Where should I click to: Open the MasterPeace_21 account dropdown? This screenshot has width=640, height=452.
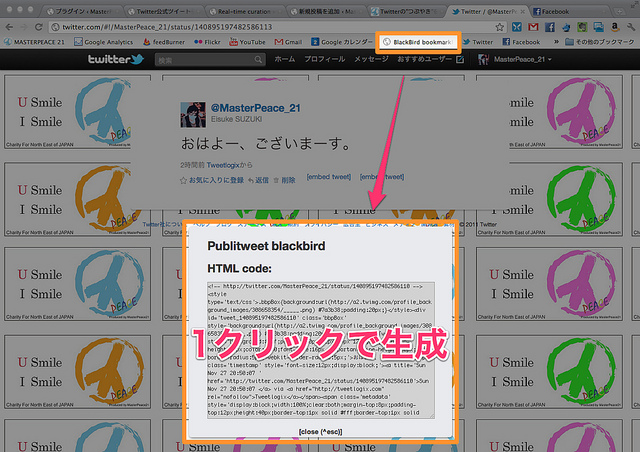point(516,59)
